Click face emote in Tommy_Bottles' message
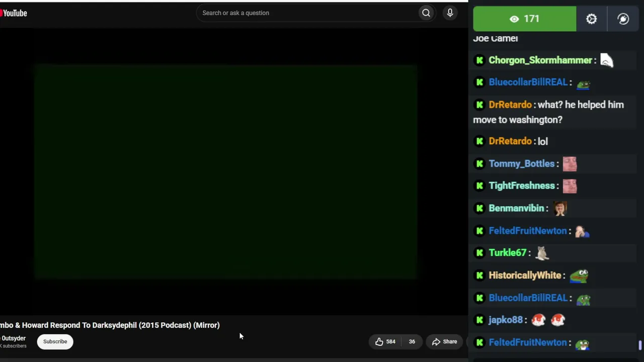This screenshot has width=644, height=362. 570,164
